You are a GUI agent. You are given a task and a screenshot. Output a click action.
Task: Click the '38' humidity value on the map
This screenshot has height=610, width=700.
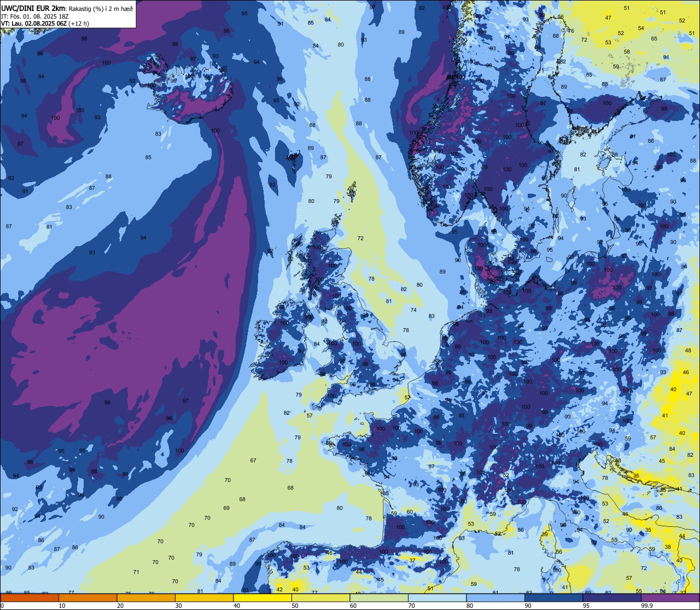pos(668,547)
